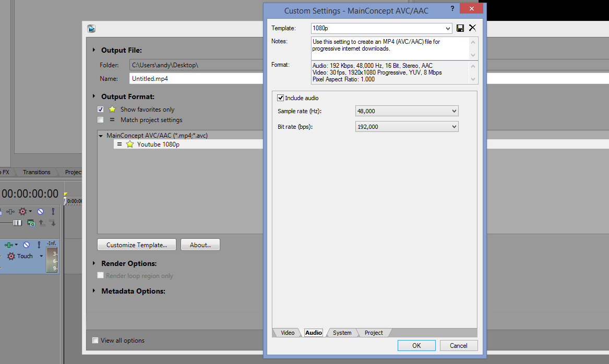This screenshot has width=609, height=364.
Task: Switch to the Project tab in dialog
Action: click(374, 333)
